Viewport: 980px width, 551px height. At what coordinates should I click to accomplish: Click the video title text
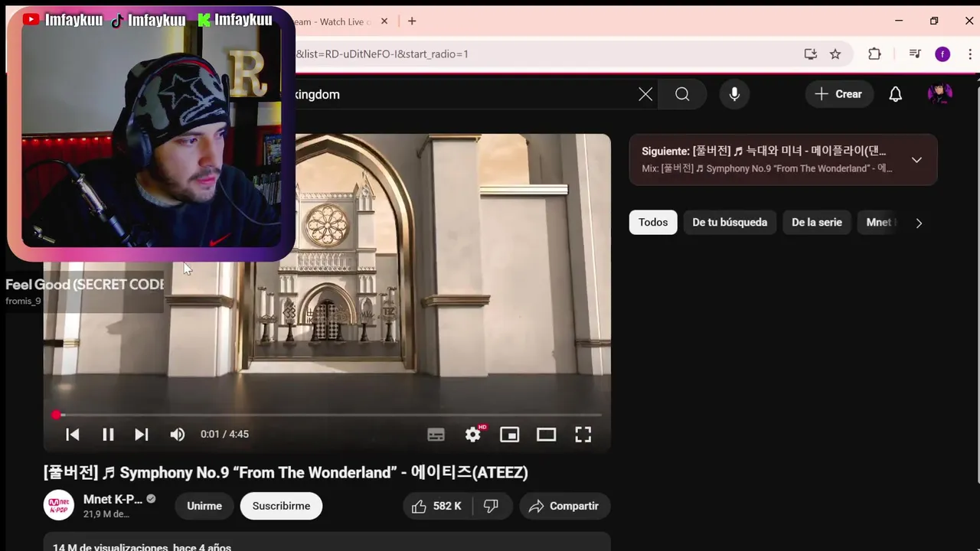(286, 473)
